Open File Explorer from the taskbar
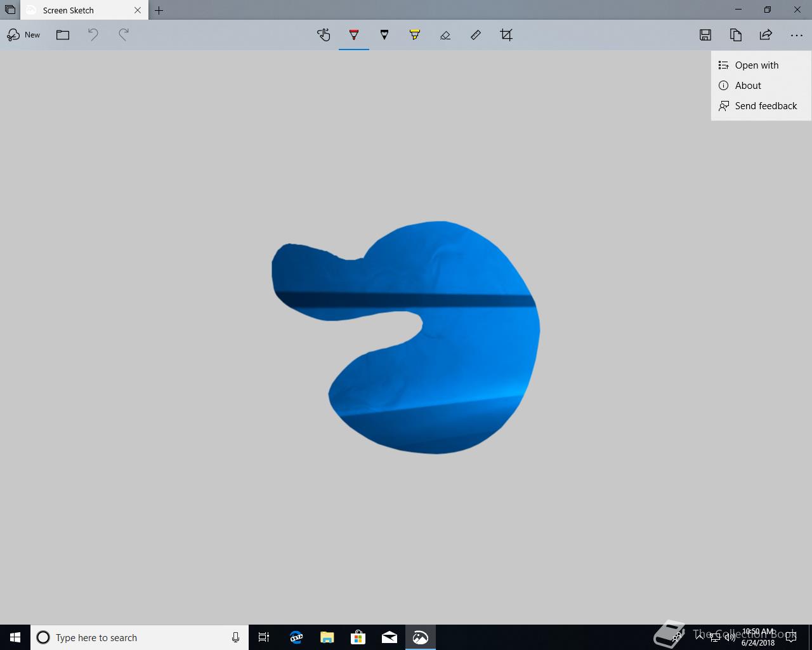812x650 pixels. (x=327, y=637)
